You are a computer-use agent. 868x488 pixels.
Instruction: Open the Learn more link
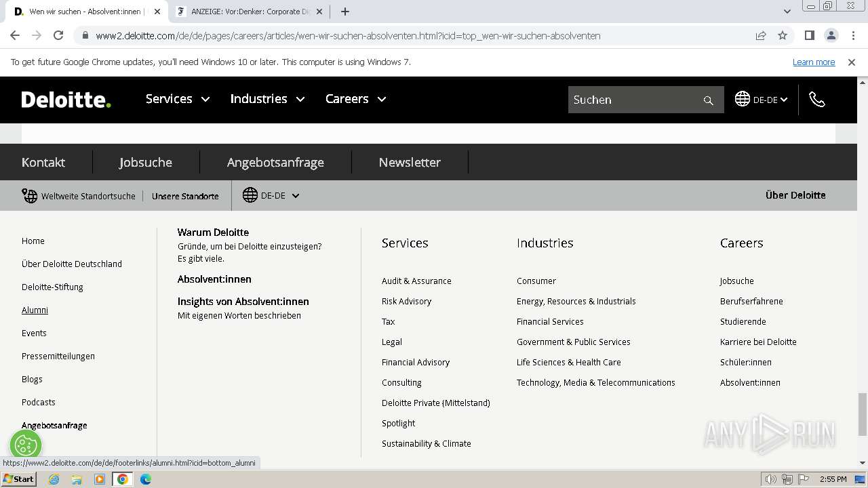pyautogui.click(x=814, y=62)
